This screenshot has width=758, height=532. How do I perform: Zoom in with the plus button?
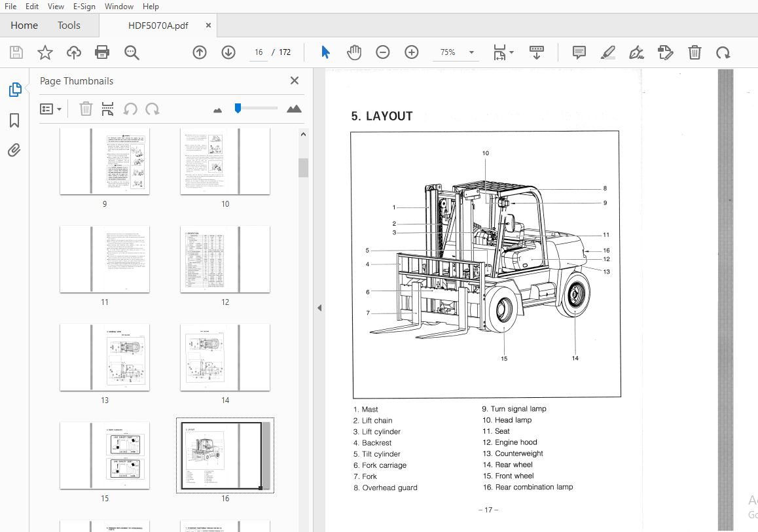click(411, 52)
